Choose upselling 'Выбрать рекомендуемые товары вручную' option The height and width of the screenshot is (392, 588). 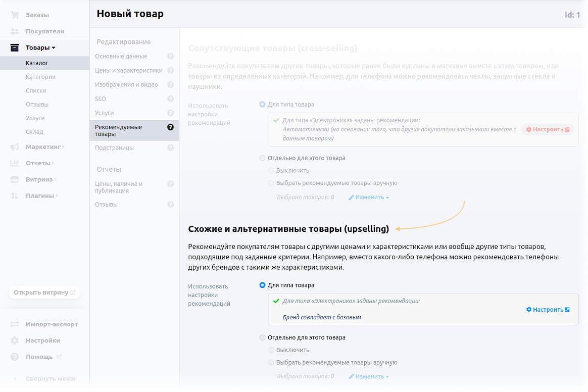(x=271, y=362)
